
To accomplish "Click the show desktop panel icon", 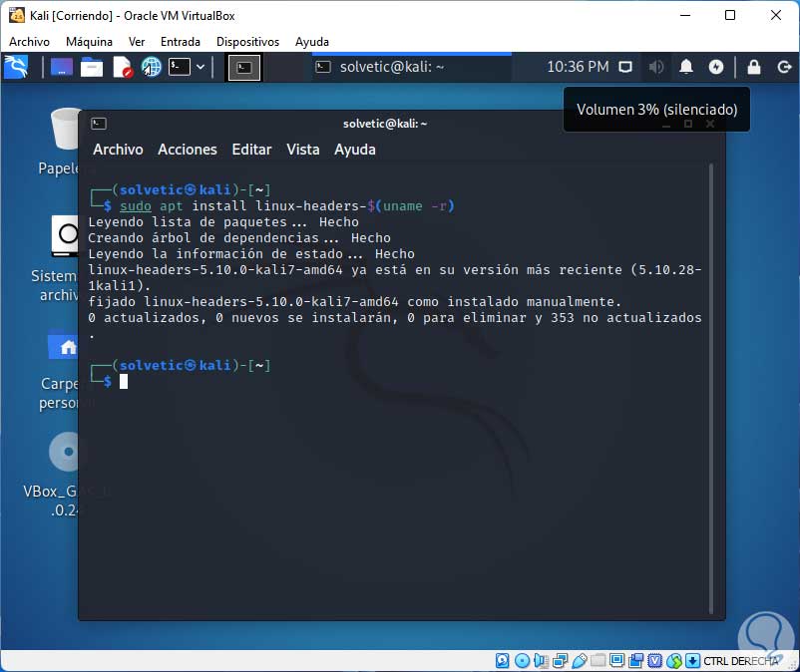I will [61, 68].
